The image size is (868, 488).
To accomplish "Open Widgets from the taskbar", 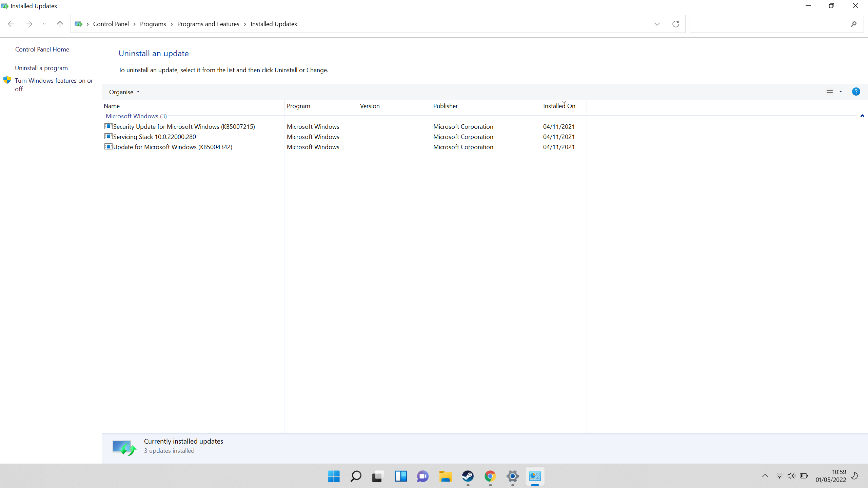I will [400, 476].
